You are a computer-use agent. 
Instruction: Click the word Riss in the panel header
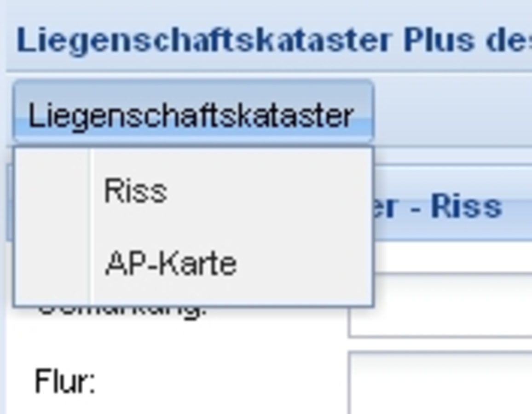pyautogui.click(x=466, y=207)
